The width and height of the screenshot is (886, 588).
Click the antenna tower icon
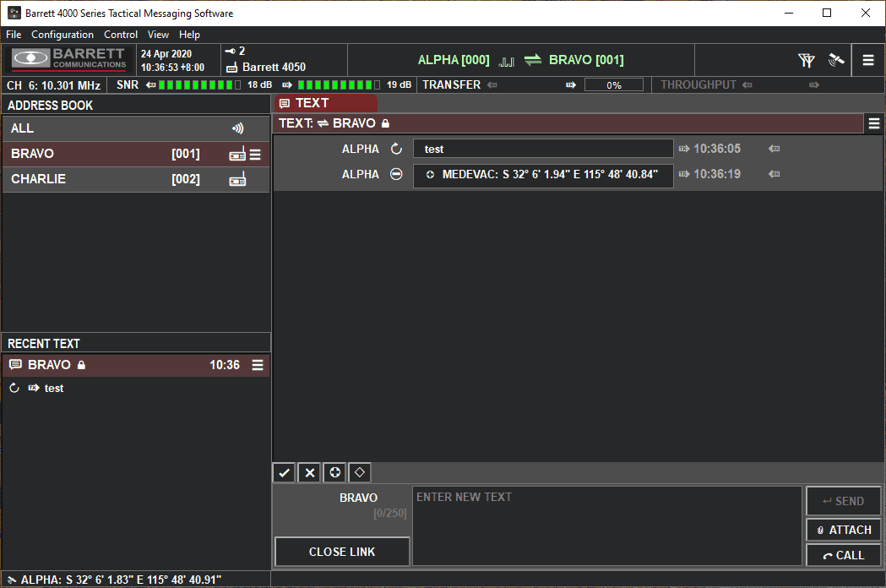click(x=807, y=60)
